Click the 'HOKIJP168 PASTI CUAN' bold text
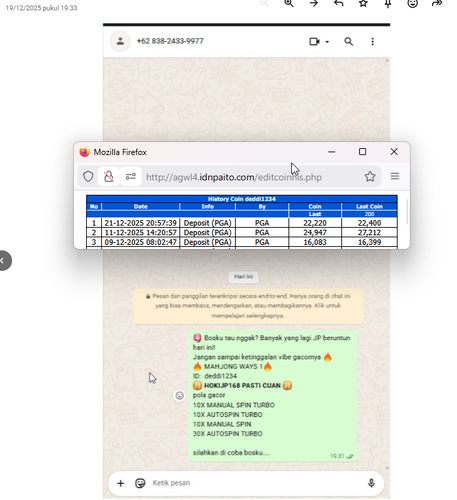This screenshot has width=457, height=500. tap(242, 386)
